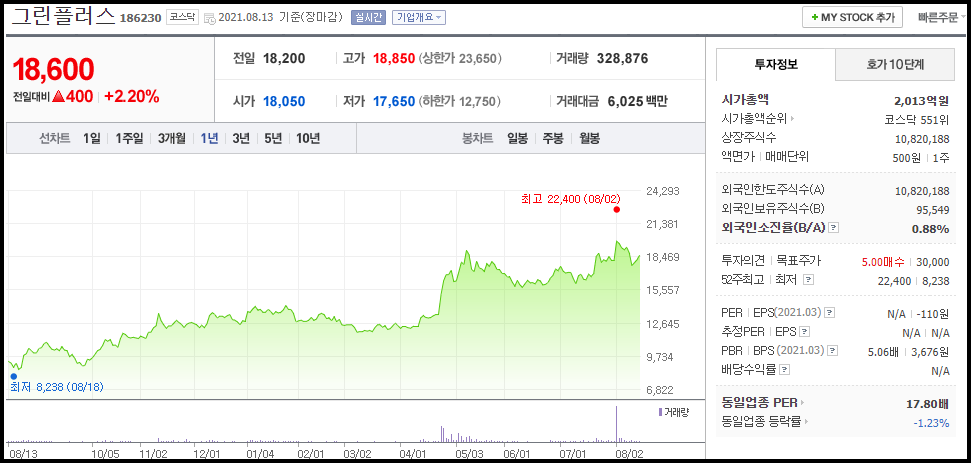The height and width of the screenshot is (463, 971).
Task: Click the 동일업종 등락률 value -1.23%
Action: (x=931, y=423)
